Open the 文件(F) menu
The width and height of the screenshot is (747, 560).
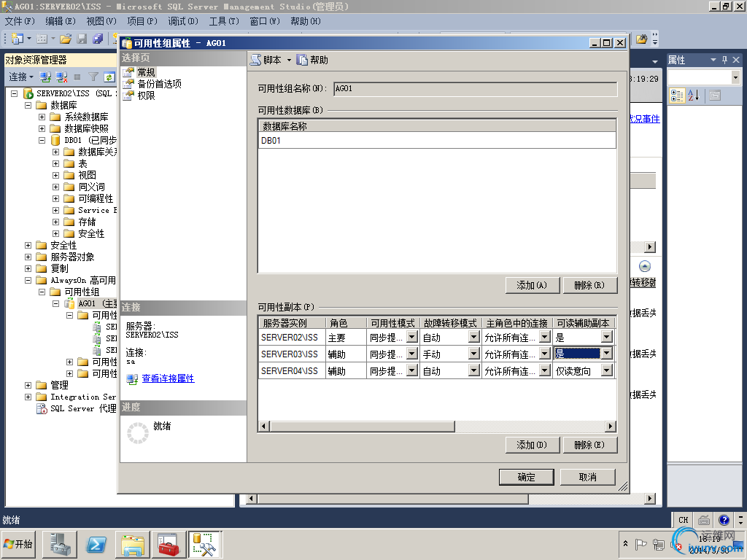(17, 21)
